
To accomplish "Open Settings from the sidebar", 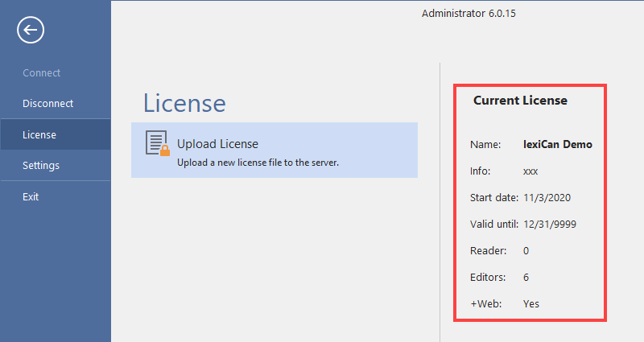I will [x=41, y=166].
